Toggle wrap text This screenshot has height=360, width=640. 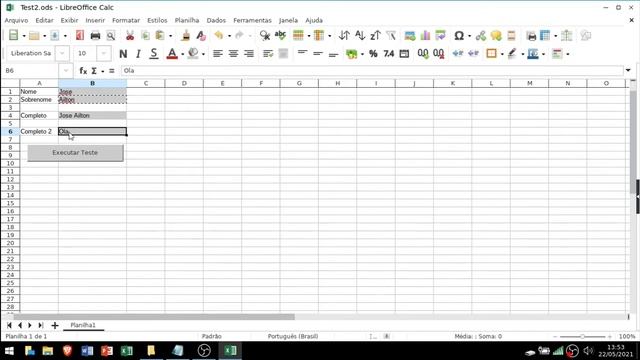pyautogui.click(x=268, y=53)
